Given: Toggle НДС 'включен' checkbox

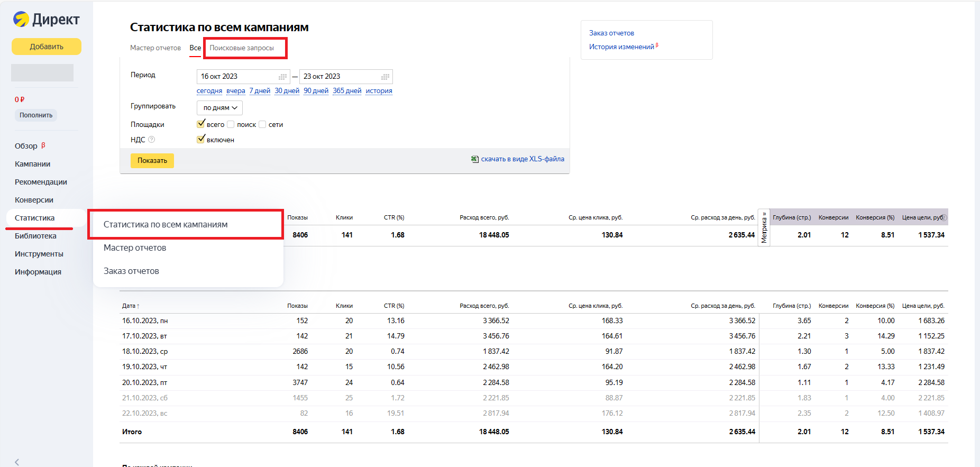Looking at the screenshot, I should click(x=201, y=139).
